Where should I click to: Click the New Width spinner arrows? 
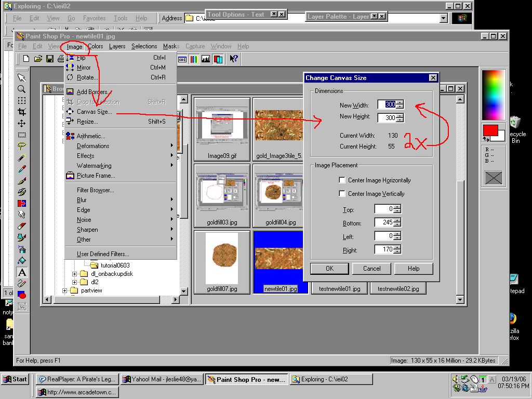[400, 104]
